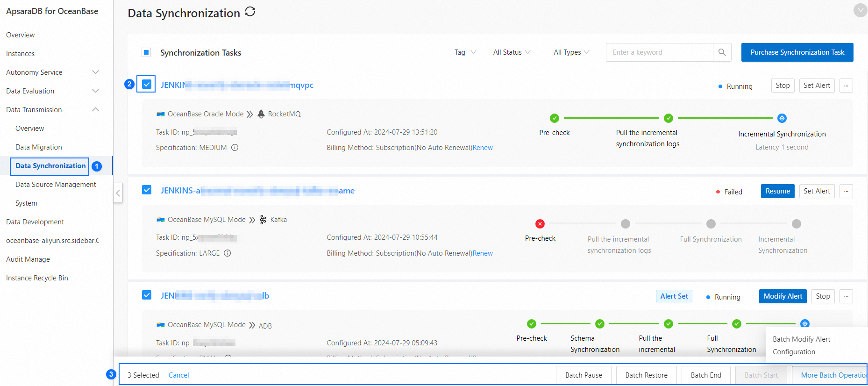Open Data Source Management
This screenshot has height=386, width=868.
56,185
